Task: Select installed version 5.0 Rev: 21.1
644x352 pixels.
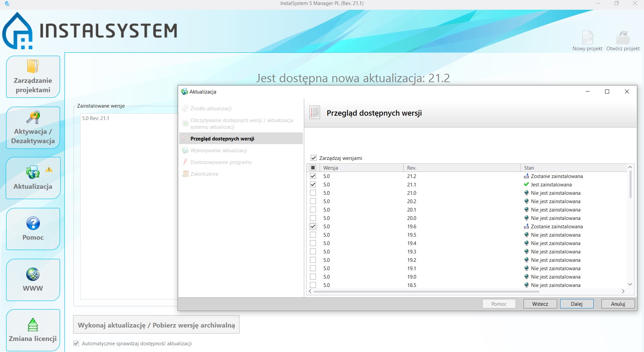Action: pos(96,118)
